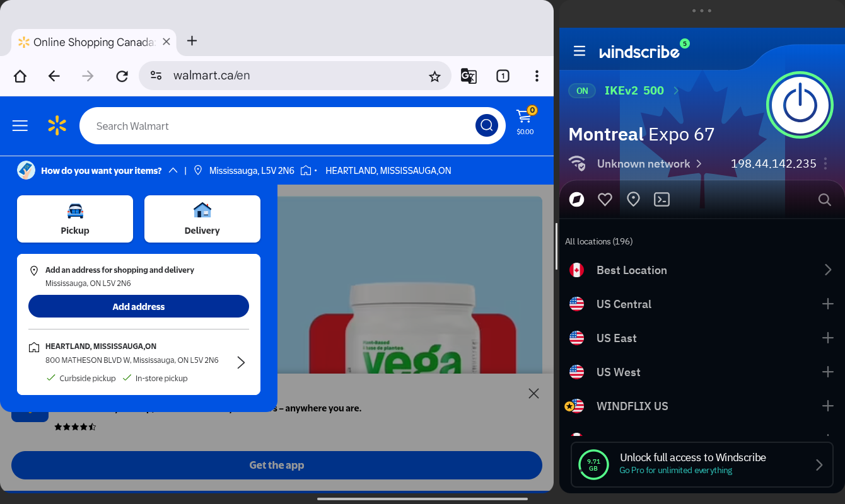Open options dots beside IP address
845x504 pixels.
[825, 164]
